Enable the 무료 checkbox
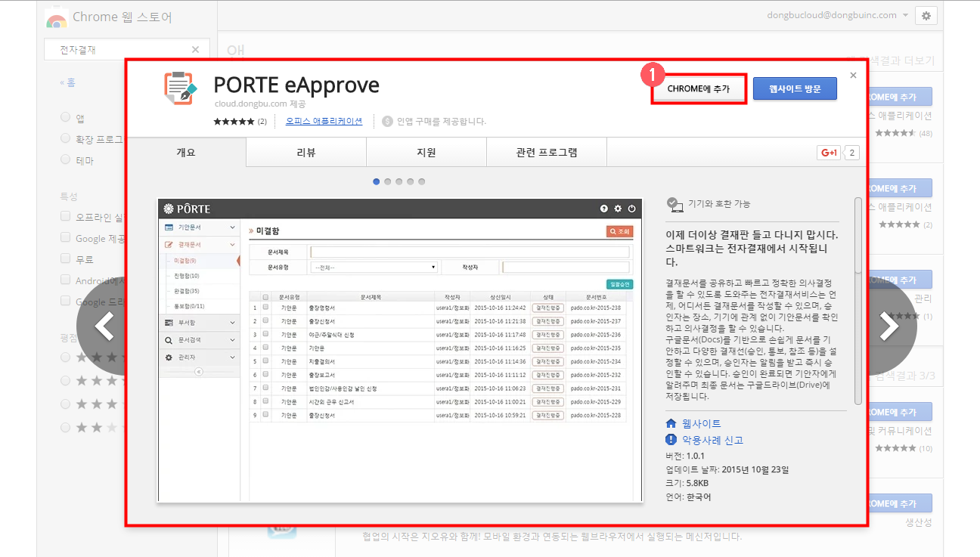This screenshot has width=980, height=557. pos(66,259)
